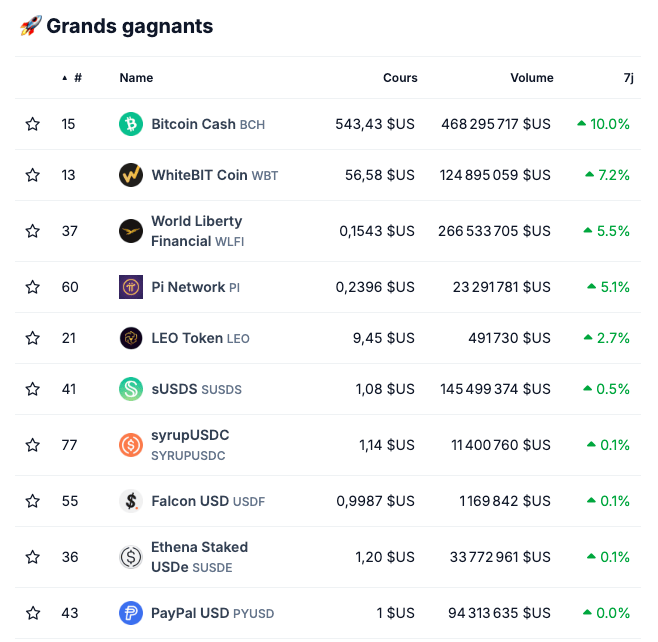The image size is (658, 642).
Task: Click the LEO Token logo icon
Action: coord(131,338)
